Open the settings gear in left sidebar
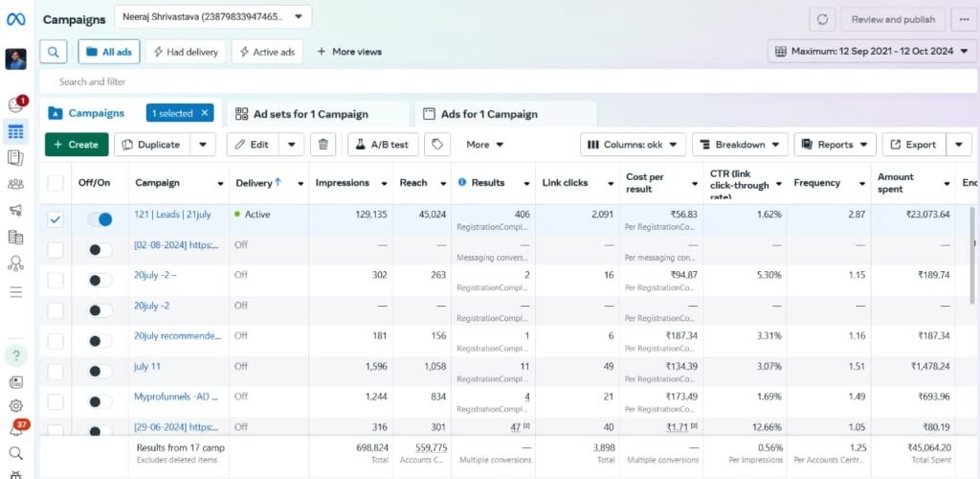 click(x=15, y=405)
